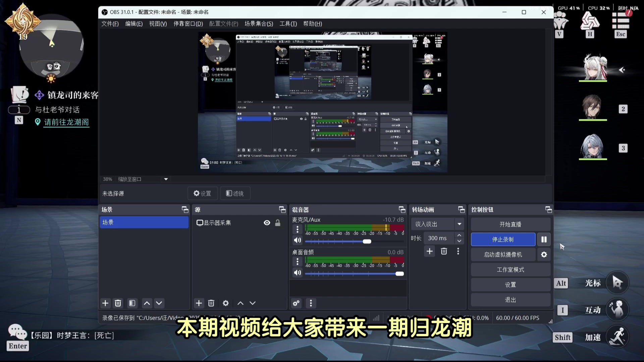
Task: Select game character portrait numbered 3
Action: tap(593, 146)
